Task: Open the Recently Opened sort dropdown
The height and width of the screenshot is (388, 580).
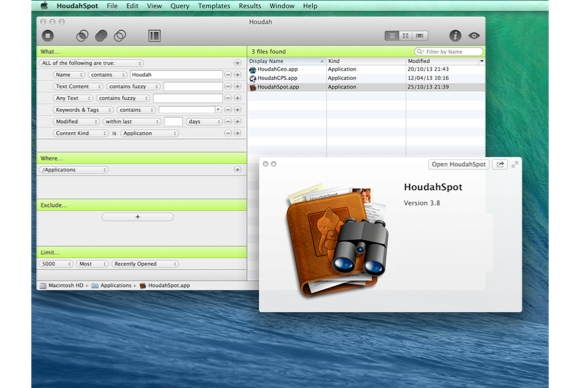Action: [145, 264]
